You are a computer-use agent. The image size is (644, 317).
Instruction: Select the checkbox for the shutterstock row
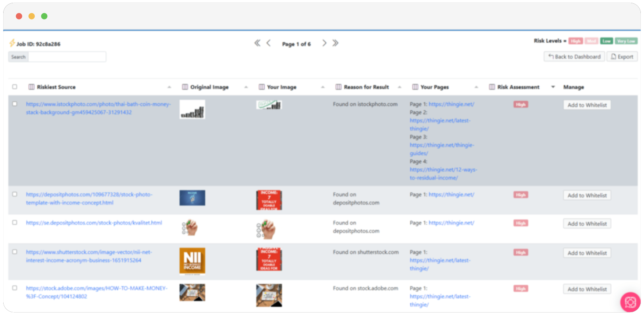(x=15, y=252)
